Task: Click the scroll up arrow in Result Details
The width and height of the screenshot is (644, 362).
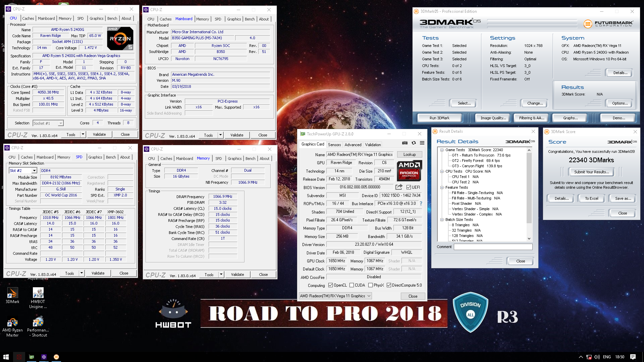Action: pyautogui.click(x=529, y=150)
